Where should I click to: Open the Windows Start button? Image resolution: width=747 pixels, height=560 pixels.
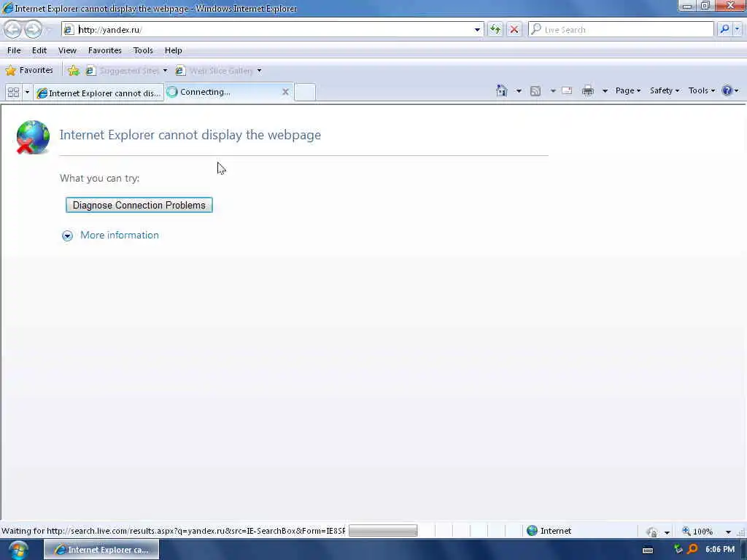(18, 550)
